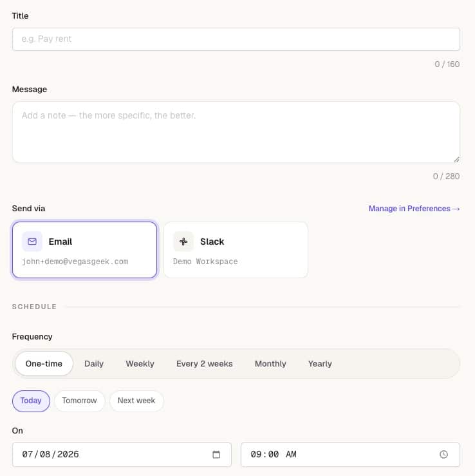Select the Slack delivery card
This screenshot has width=475, height=476.
[236, 250]
